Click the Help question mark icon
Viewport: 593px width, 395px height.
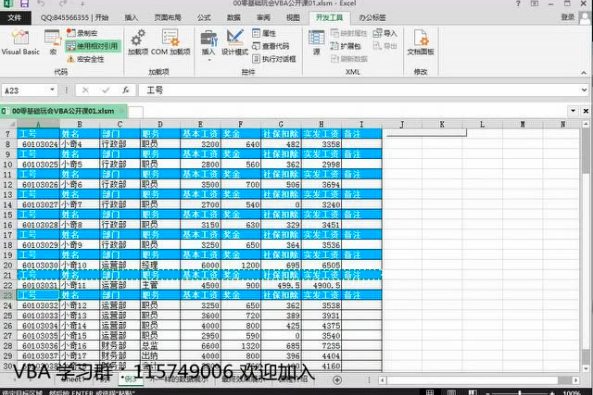pos(518,3)
